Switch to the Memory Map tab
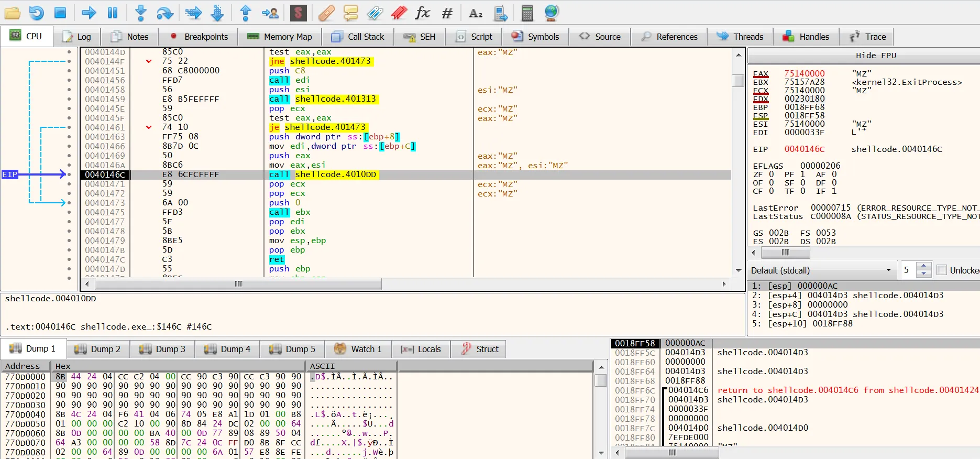This screenshot has height=459, width=980. tap(280, 37)
